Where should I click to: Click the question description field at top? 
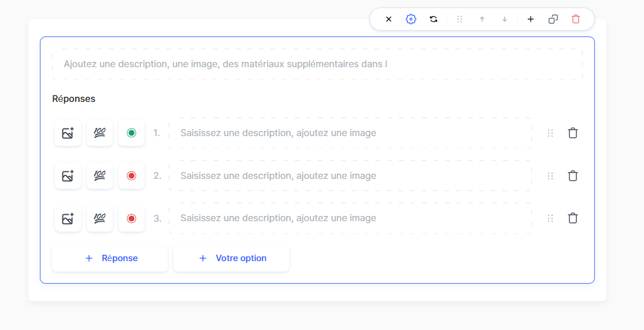[317, 64]
